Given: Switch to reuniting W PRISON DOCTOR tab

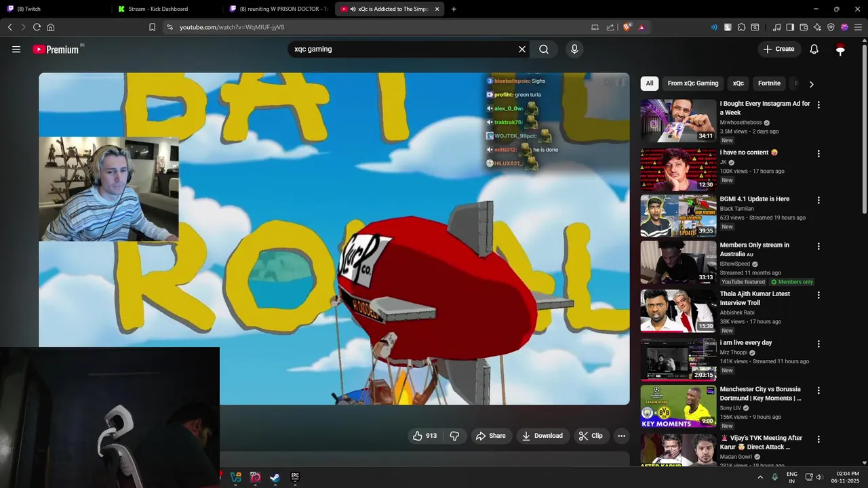Looking at the screenshot, I should (279, 9).
